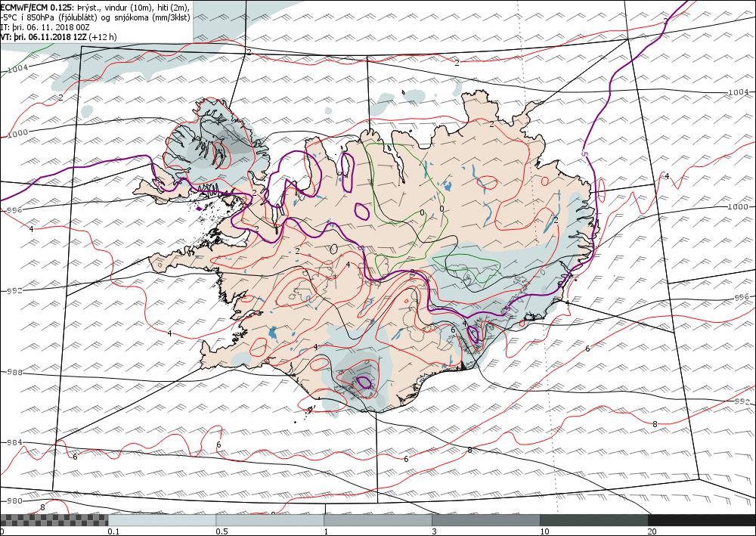Click the '980' isobar label
Viewport: 756px width, 536px height.
14,500
